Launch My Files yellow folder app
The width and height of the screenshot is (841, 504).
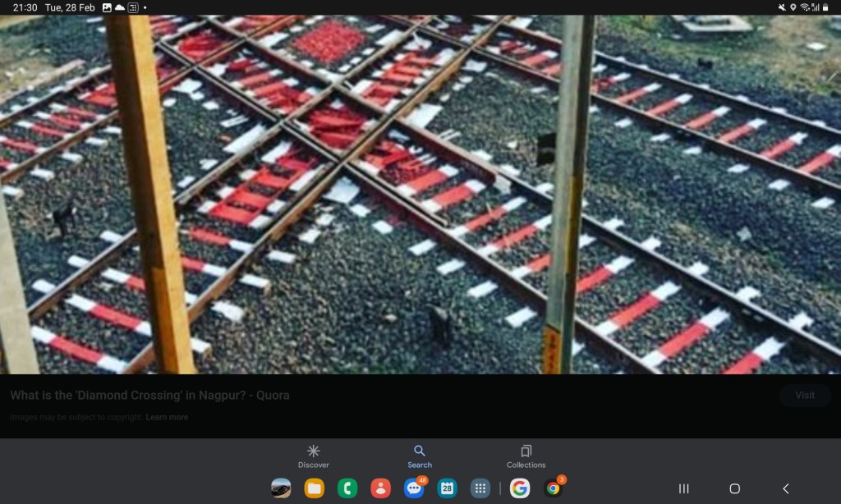[x=314, y=488]
